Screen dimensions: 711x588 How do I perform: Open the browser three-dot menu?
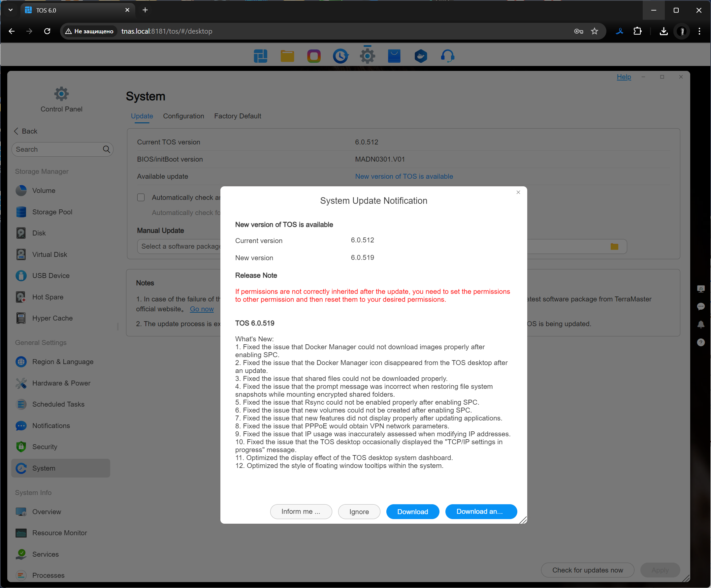[x=699, y=31]
